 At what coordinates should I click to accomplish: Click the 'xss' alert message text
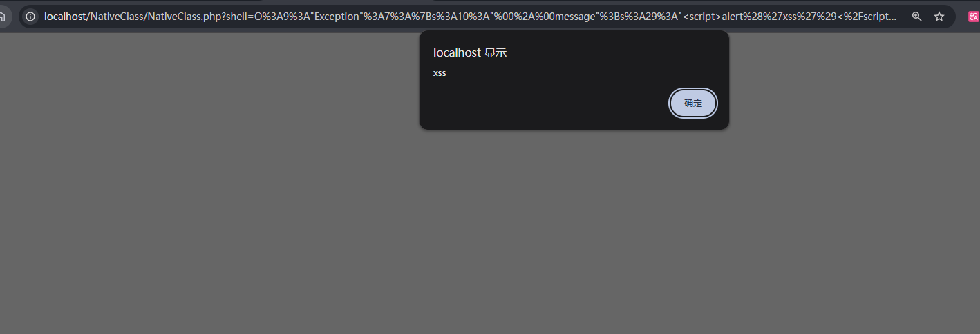pyautogui.click(x=440, y=73)
